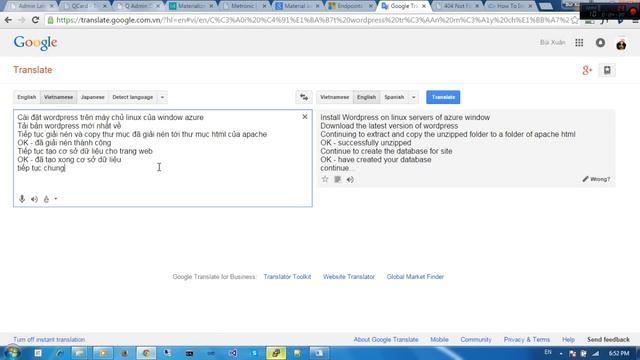Click the blue Translate button
The height and width of the screenshot is (360, 640).
tap(443, 97)
